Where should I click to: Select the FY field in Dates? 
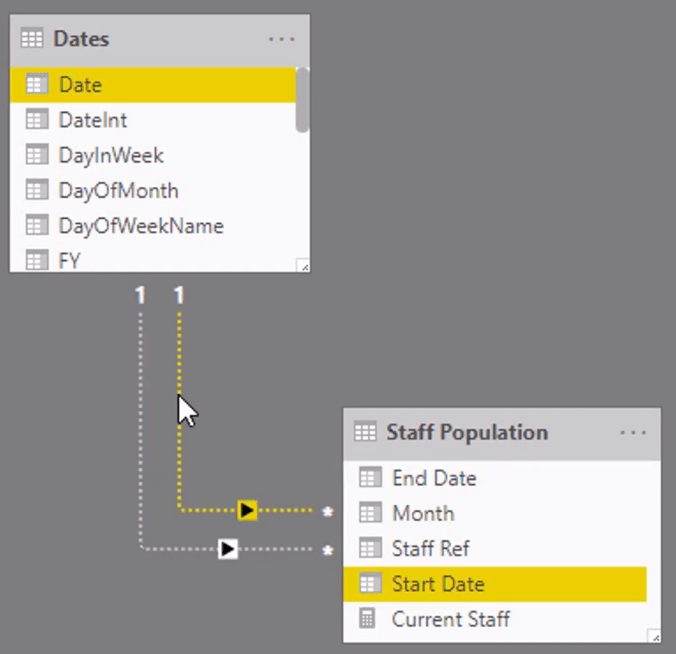click(153, 260)
